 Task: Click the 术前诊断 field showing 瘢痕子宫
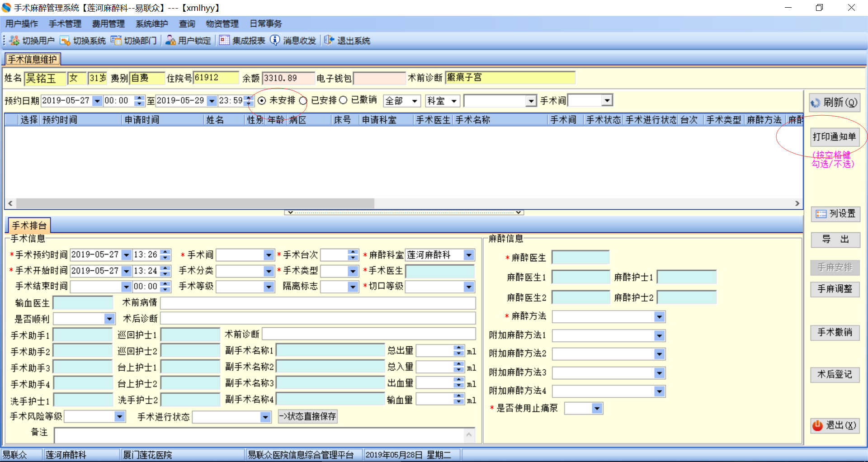(x=510, y=78)
